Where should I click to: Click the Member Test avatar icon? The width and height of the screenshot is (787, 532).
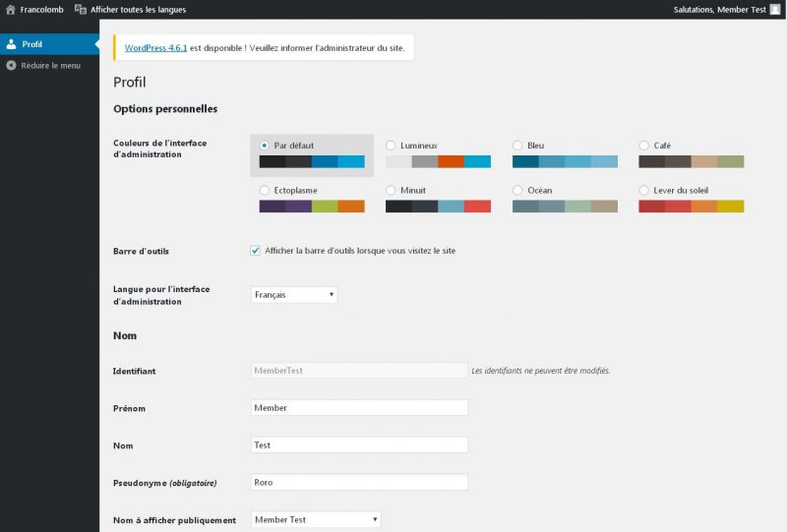pyautogui.click(x=775, y=10)
